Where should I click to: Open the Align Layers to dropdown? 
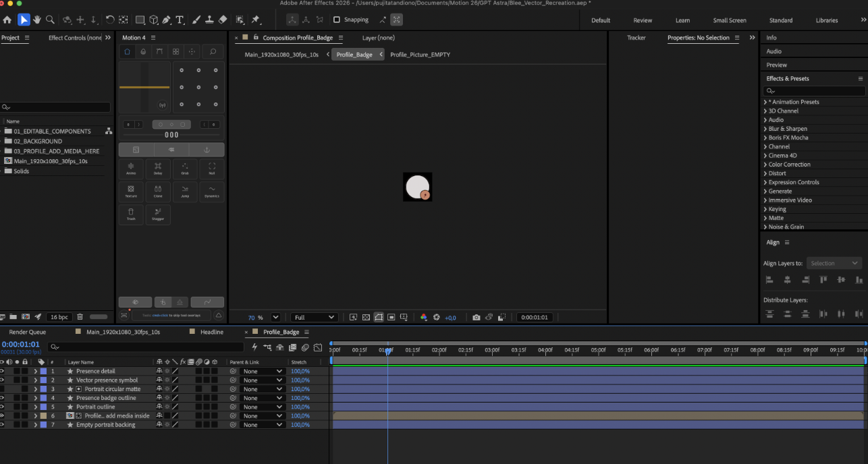point(834,263)
